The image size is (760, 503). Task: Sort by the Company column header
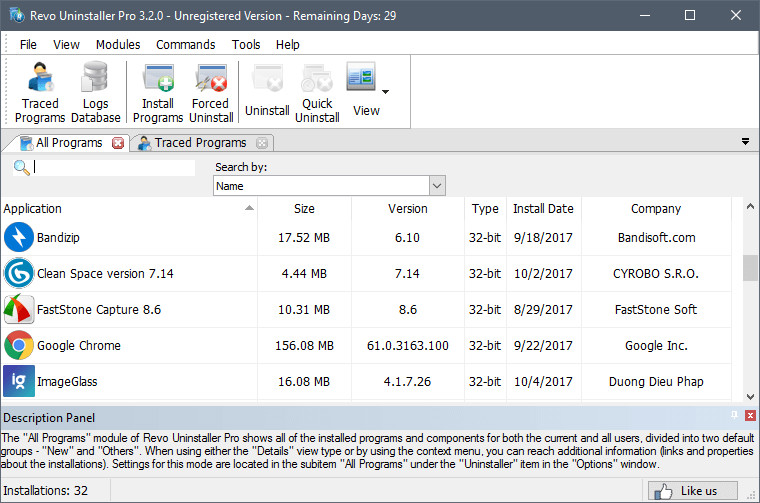point(656,209)
